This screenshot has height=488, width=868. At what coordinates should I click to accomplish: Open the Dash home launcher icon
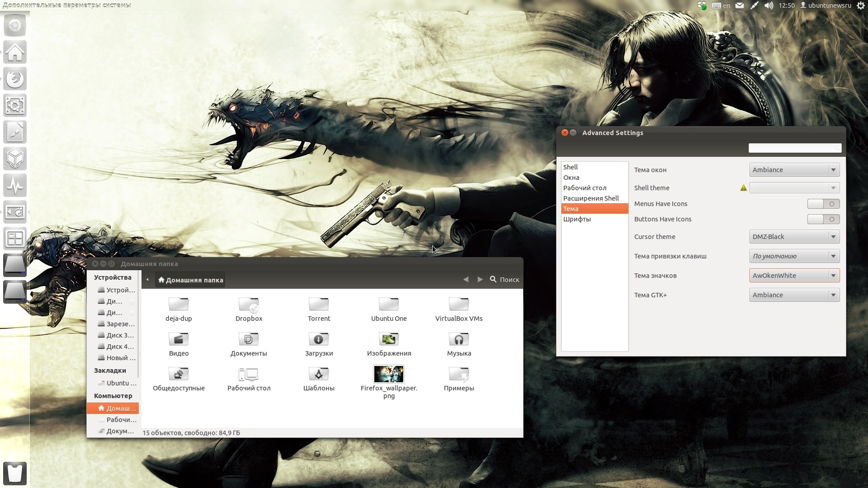pos(15,25)
